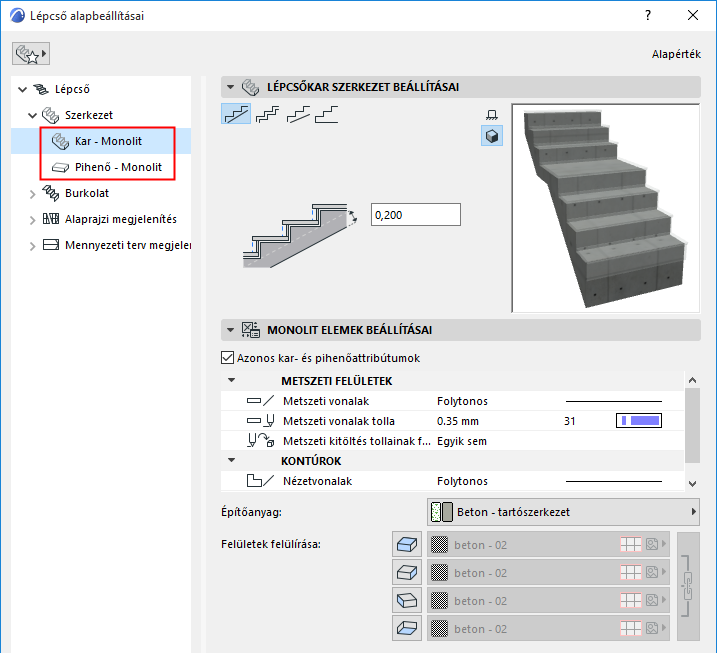Click the Metszeti kitöltés tollainak icon
The width and height of the screenshot is (717, 653).
click(x=261, y=441)
